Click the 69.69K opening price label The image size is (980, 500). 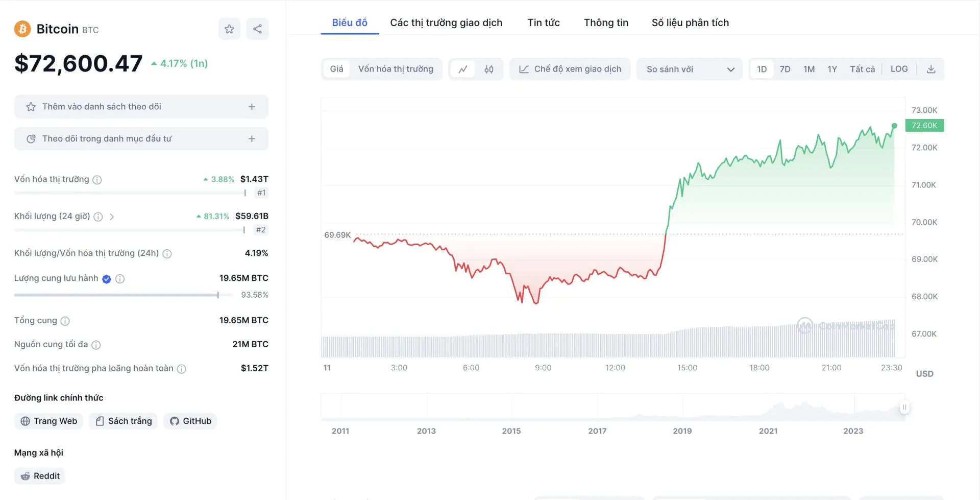(337, 235)
